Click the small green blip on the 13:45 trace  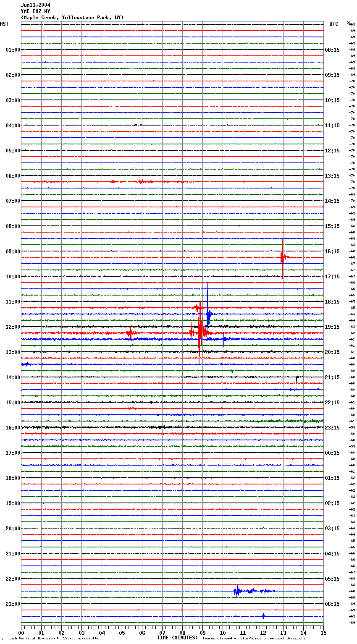[x=231, y=371]
